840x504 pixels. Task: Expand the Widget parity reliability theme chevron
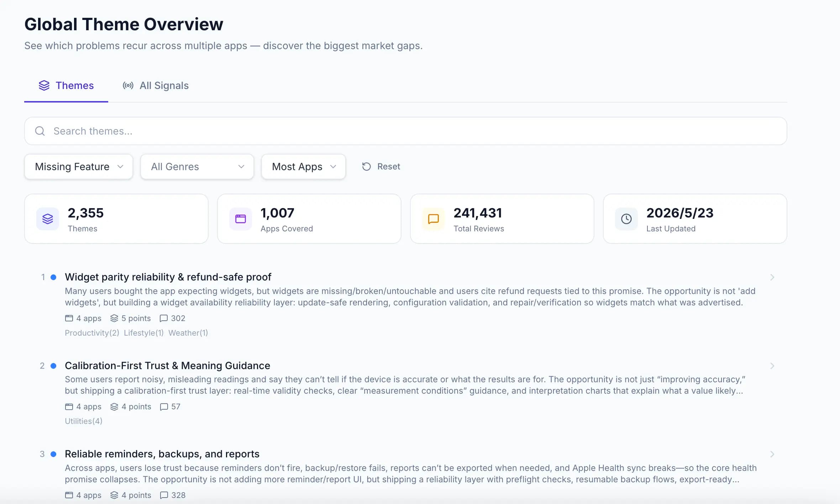coord(772,277)
